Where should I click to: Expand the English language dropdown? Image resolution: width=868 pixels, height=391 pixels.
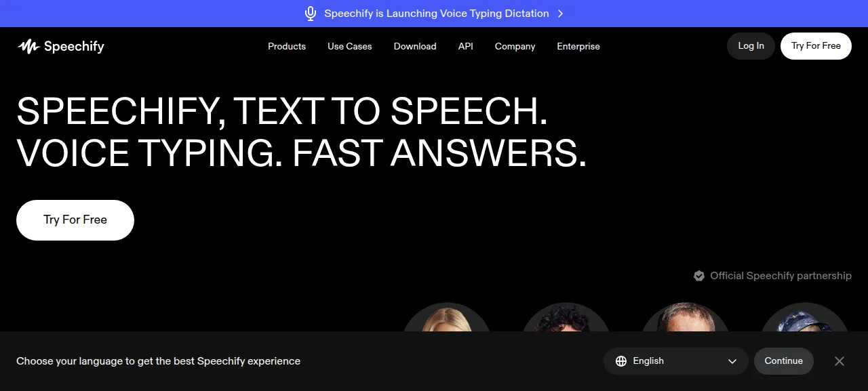point(676,361)
